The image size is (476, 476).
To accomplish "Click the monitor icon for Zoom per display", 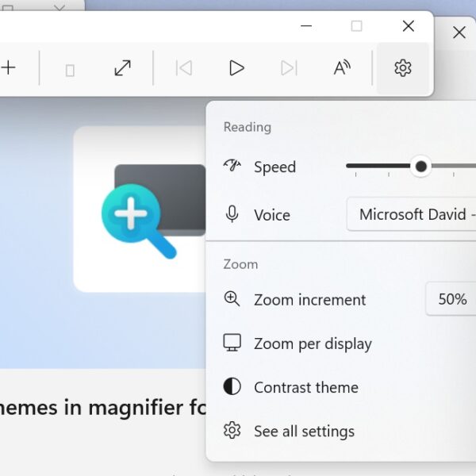I will click(232, 343).
